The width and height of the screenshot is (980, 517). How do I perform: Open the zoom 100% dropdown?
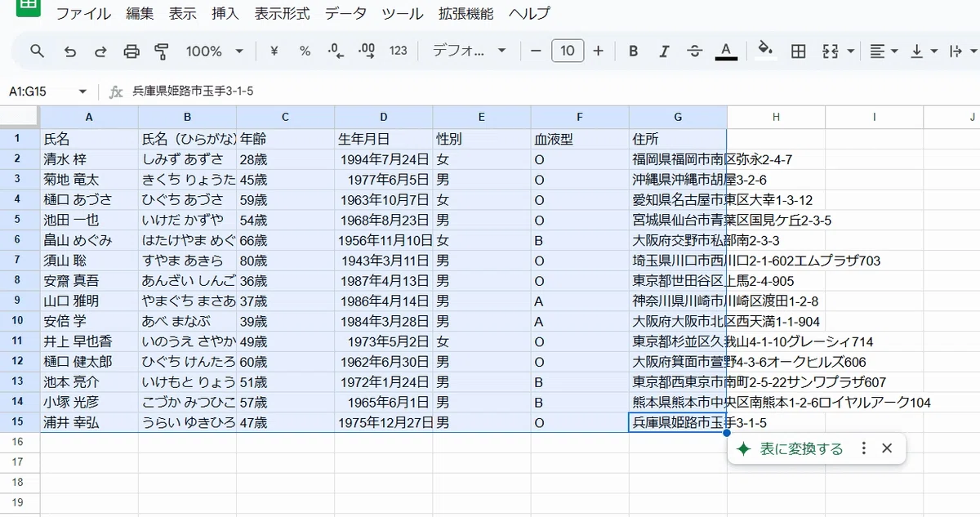214,51
